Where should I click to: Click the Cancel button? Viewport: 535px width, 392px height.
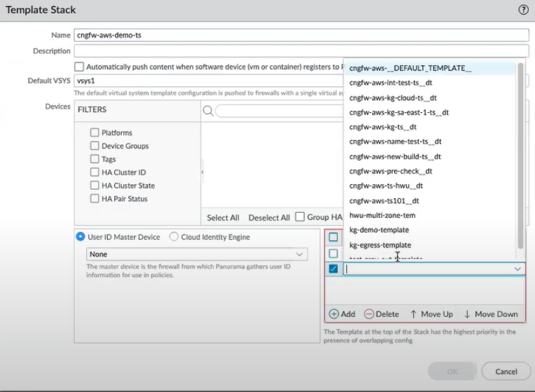[506, 371]
